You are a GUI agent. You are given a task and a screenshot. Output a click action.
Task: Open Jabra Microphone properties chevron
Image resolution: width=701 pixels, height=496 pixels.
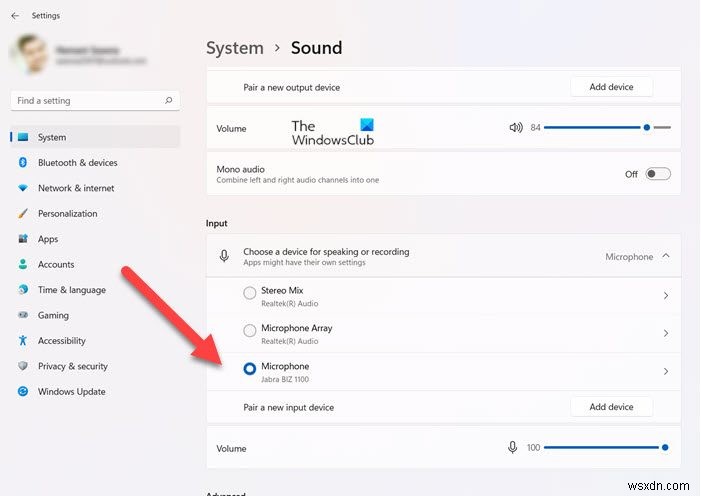666,371
